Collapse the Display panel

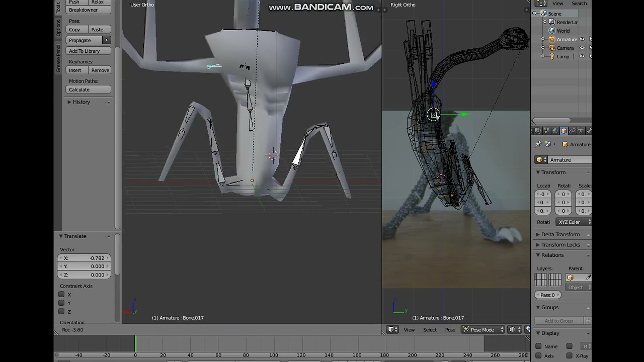(x=538, y=333)
